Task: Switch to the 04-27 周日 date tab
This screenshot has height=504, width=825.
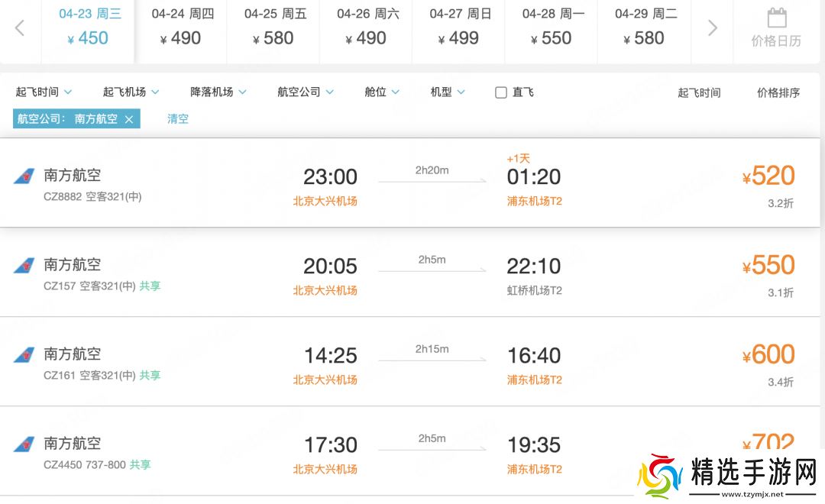Action: [461, 27]
